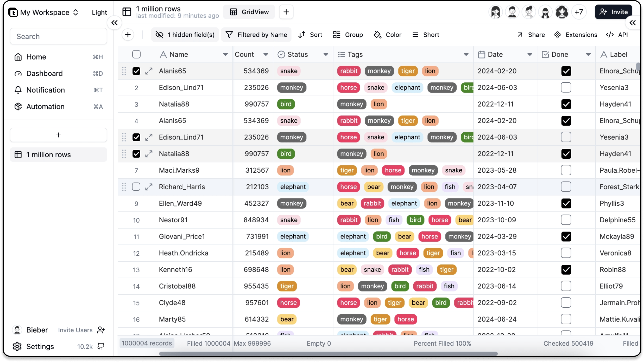644x362 pixels.
Task: Open the Notification menu item
Action: click(x=45, y=90)
